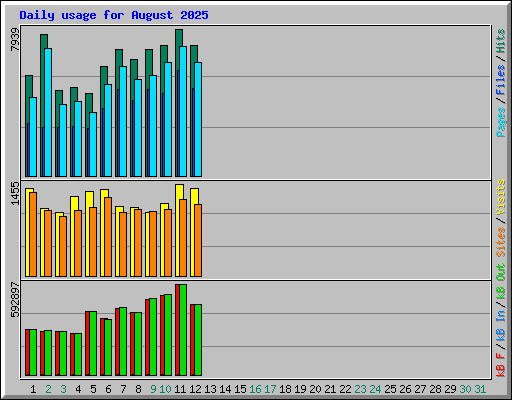Click day 27 on the x-axis
Screen dimensions: 512x400
click(420, 389)
